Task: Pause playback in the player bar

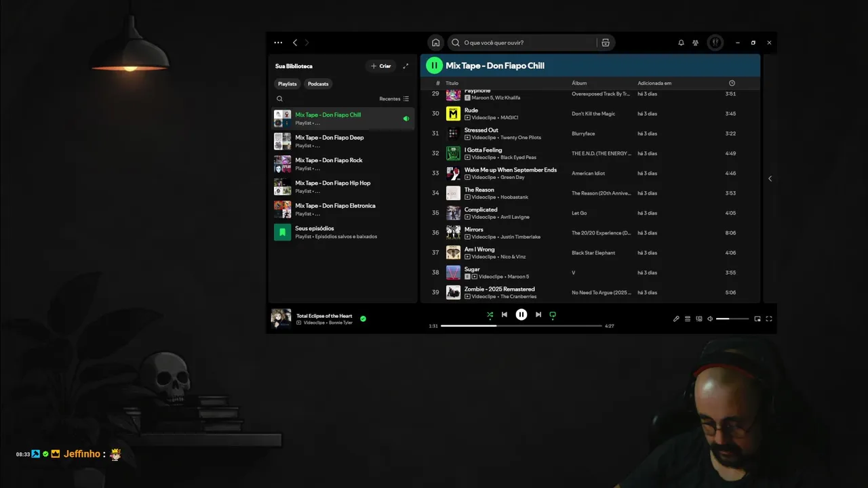Action: [x=521, y=314]
